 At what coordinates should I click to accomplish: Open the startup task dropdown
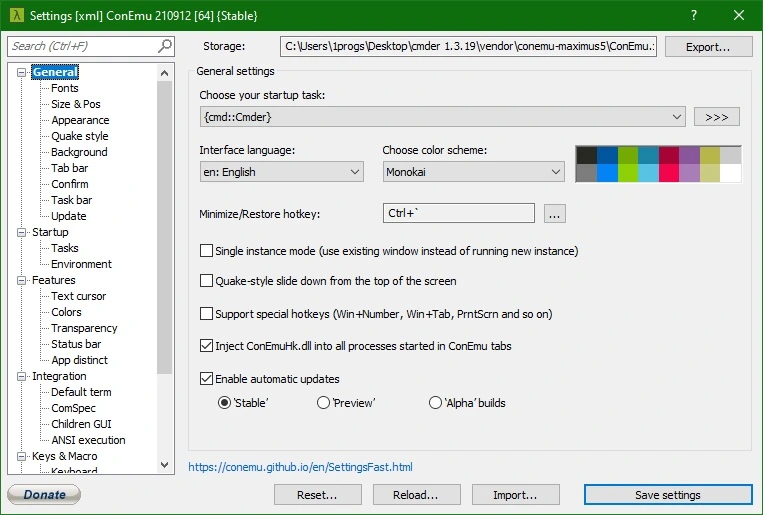click(442, 117)
